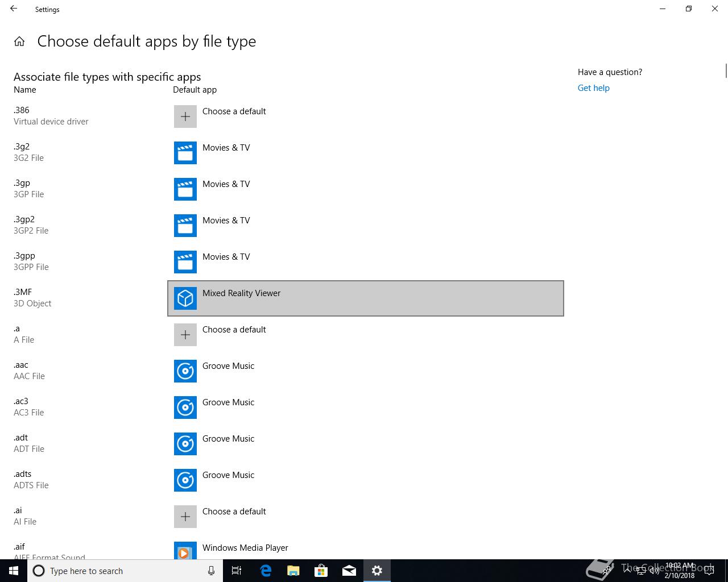Change the Movies & TV default for .3gpp
Viewport: 728px width, 582px height.
click(366, 262)
